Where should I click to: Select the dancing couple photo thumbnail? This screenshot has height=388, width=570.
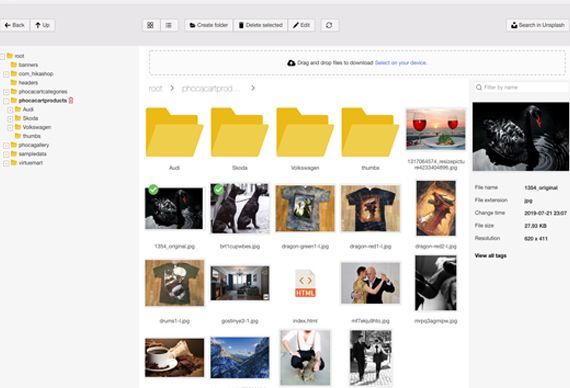tap(370, 283)
